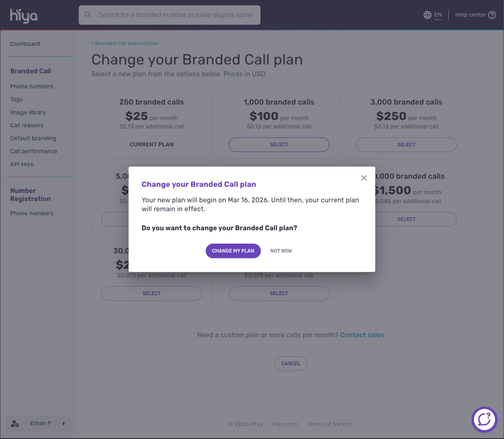Navigate to Call reasons
The width and height of the screenshot is (504, 439).
[x=27, y=125]
